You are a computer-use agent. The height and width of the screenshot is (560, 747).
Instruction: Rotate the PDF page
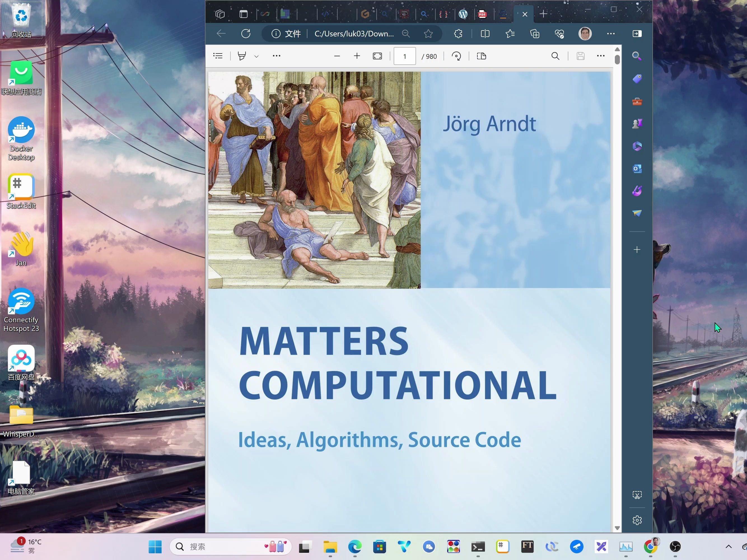click(457, 56)
